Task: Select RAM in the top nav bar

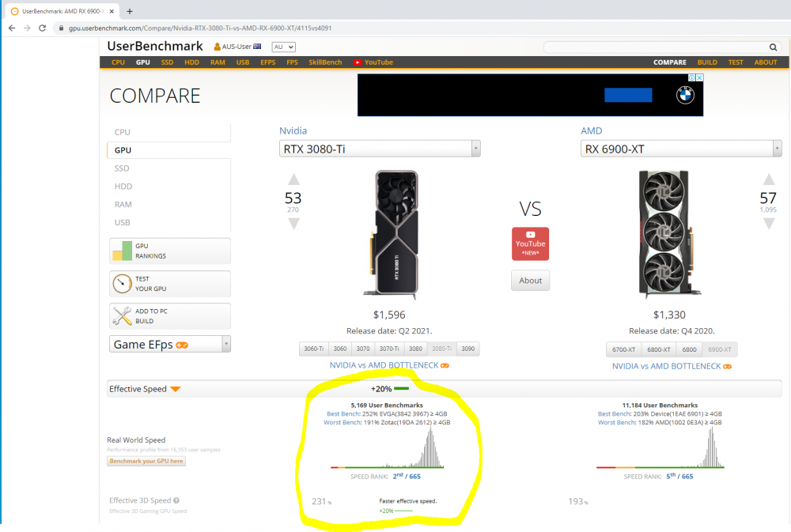Action: [218, 62]
